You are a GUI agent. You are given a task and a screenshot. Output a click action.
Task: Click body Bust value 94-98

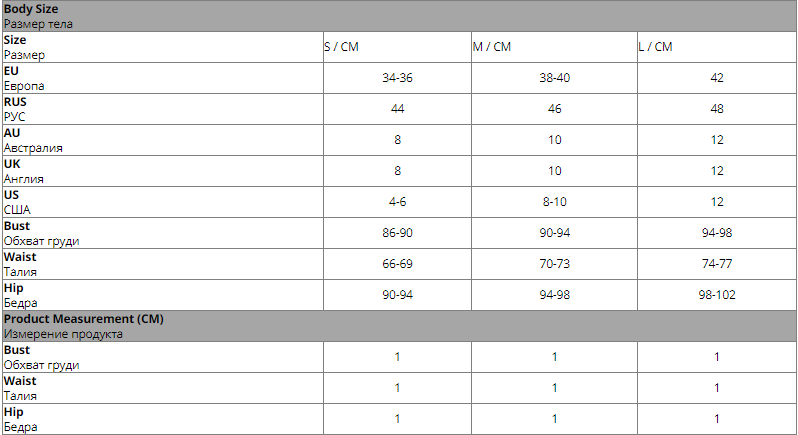(x=717, y=234)
